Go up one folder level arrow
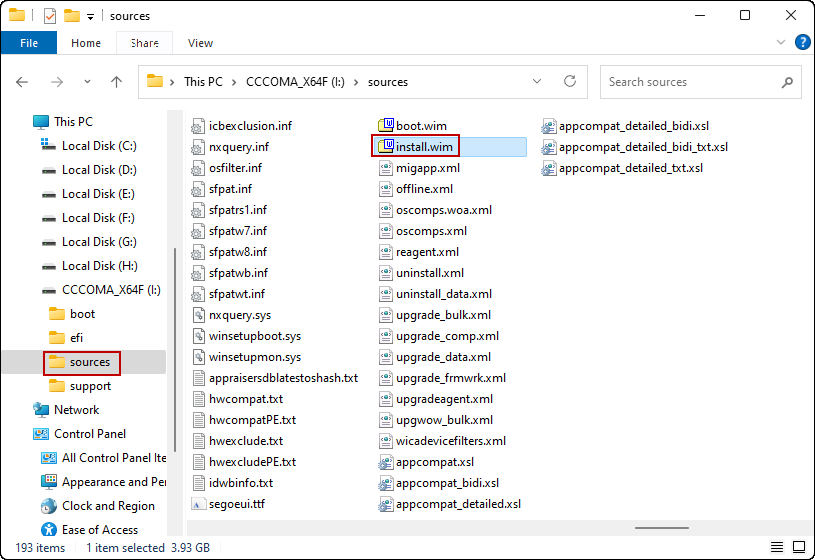The image size is (815, 560). coord(116,82)
